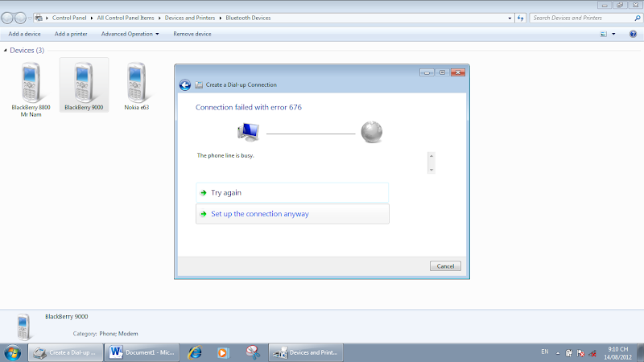Refresh the address bar location
The width and height of the screenshot is (644, 362).
tap(520, 18)
